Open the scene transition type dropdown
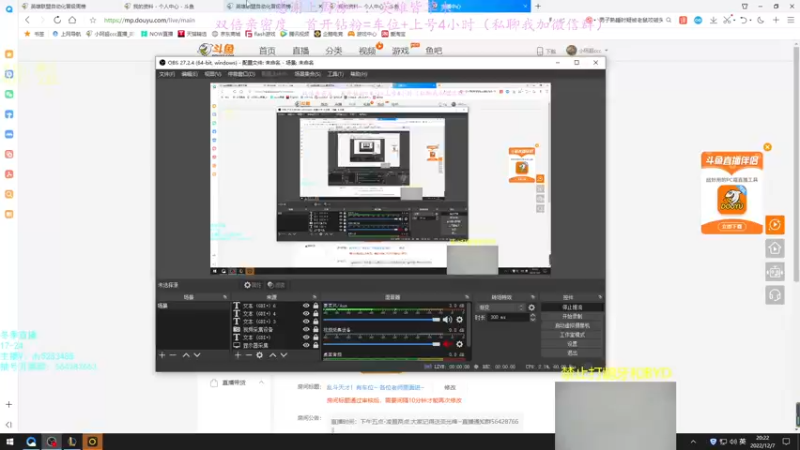Image resolution: width=800 pixels, height=450 pixels. 501,308
